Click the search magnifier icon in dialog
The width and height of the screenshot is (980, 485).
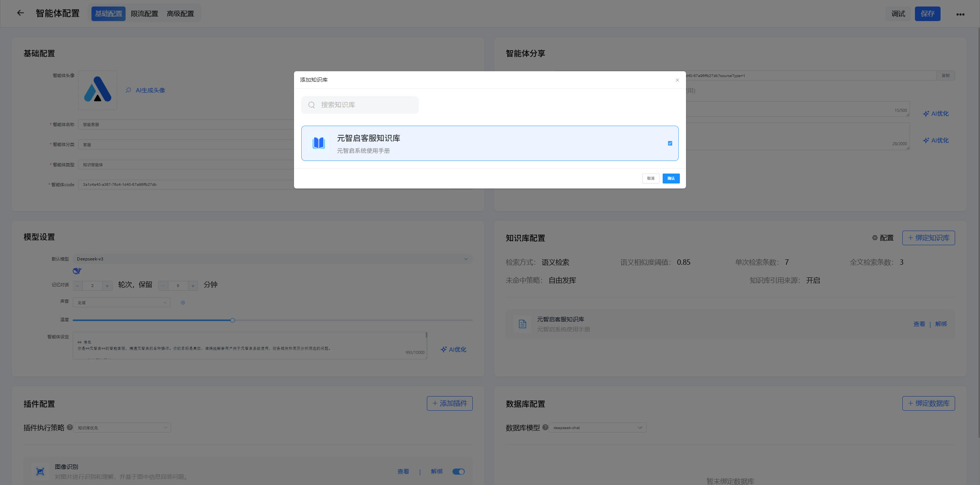coord(312,105)
